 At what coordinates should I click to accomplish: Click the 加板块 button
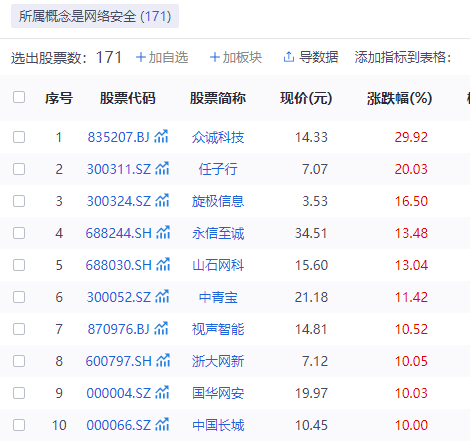click(236, 57)
